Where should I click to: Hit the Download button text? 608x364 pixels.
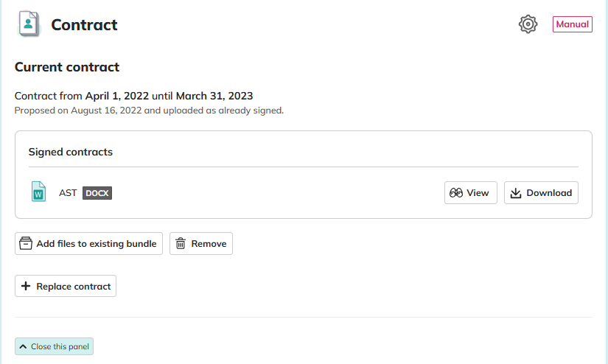point(549,193)
